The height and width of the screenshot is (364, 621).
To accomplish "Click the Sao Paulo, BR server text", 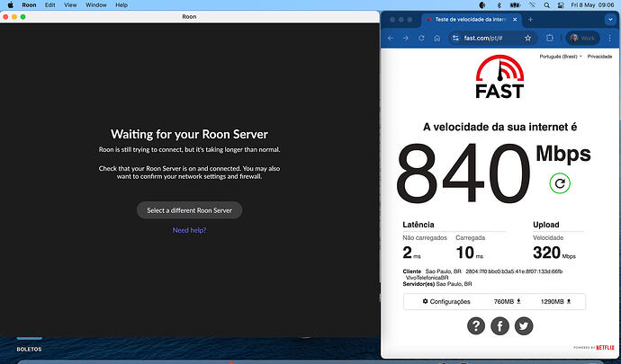I will pyautogui.click(x=454, y=284).
